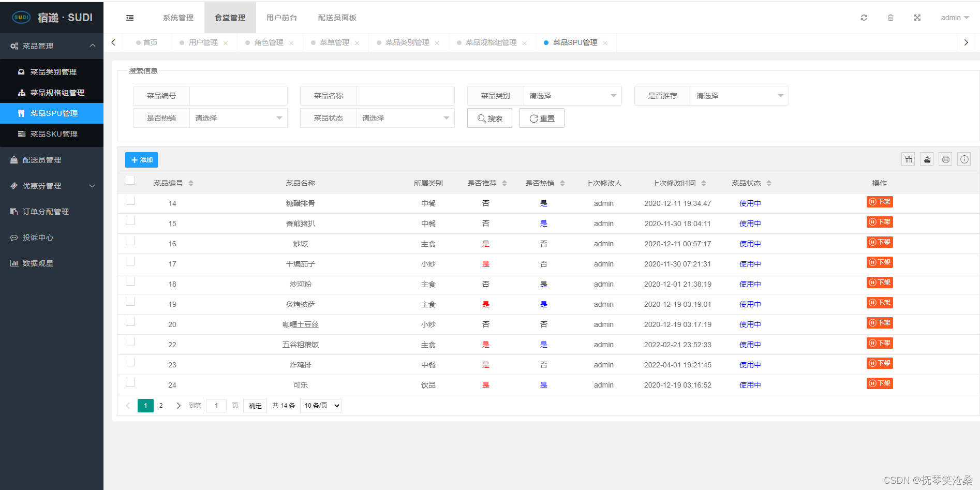
Task: Click the 重置 button
Action: [542, 118]
